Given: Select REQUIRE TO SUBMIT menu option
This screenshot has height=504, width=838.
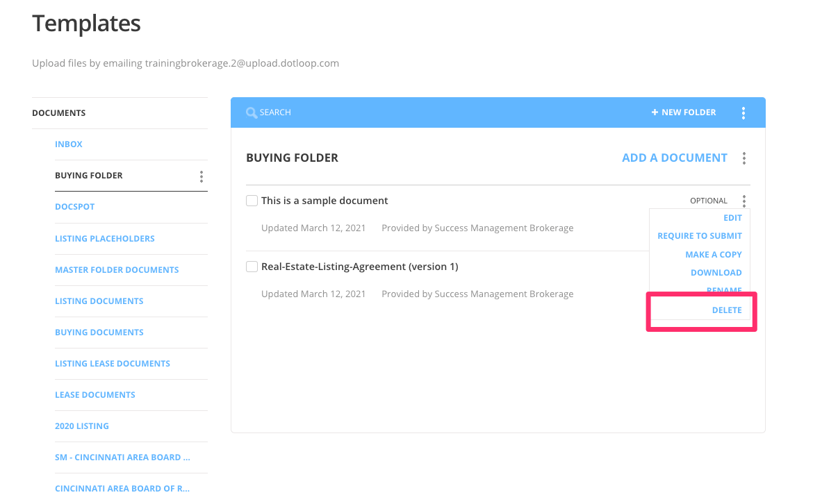Looking at the screenshot, I should pyautogui.click(x=700, y=235).
